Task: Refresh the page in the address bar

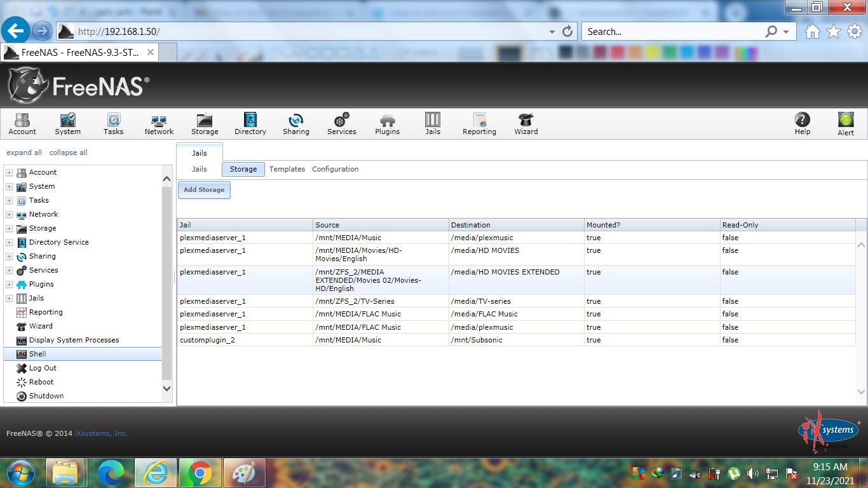Action: click(568, 31)
